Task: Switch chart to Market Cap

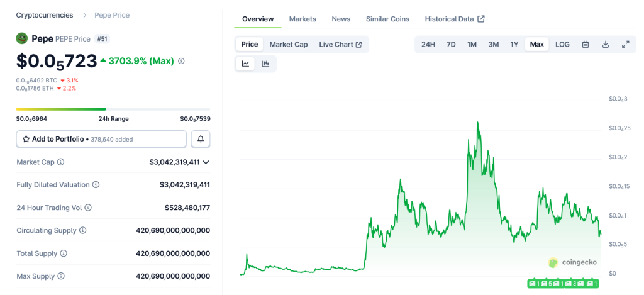Action: pos(288,45)
